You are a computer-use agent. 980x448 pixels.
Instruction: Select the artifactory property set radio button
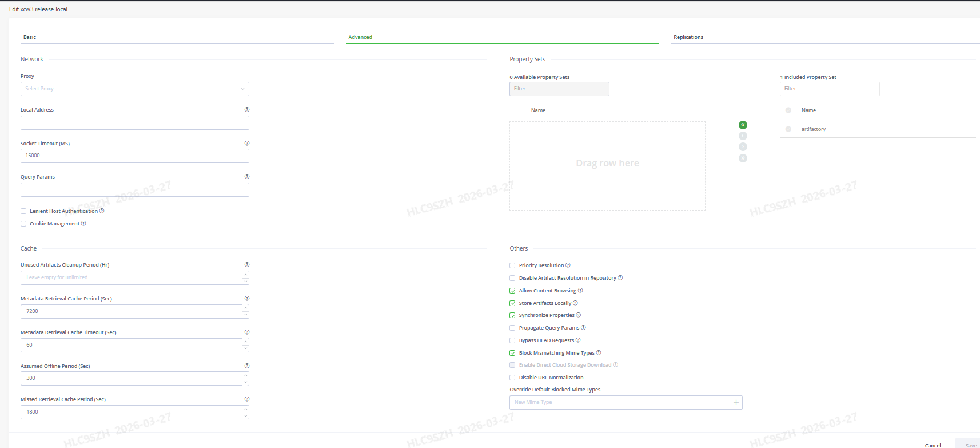tap(788, 129)
